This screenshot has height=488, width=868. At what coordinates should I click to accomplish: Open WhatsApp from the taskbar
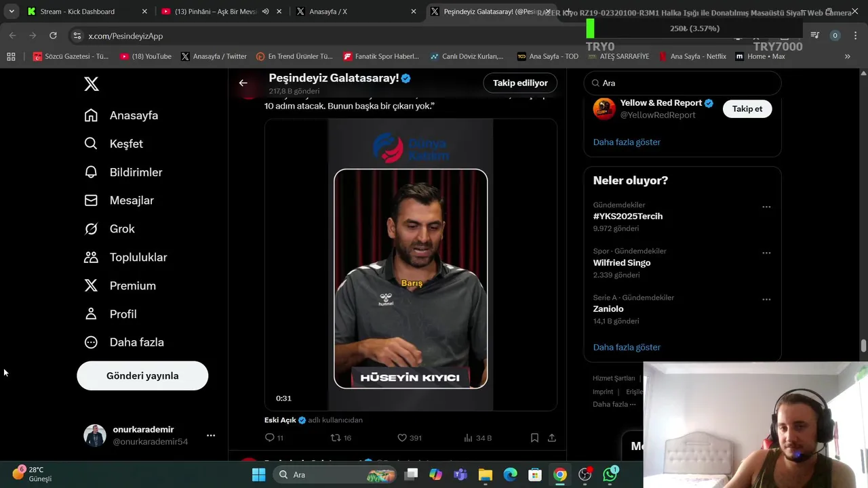(610, 474)
